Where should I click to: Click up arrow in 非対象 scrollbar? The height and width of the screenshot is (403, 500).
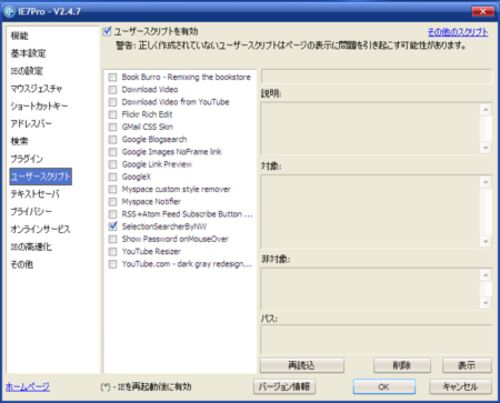[486, 275]
